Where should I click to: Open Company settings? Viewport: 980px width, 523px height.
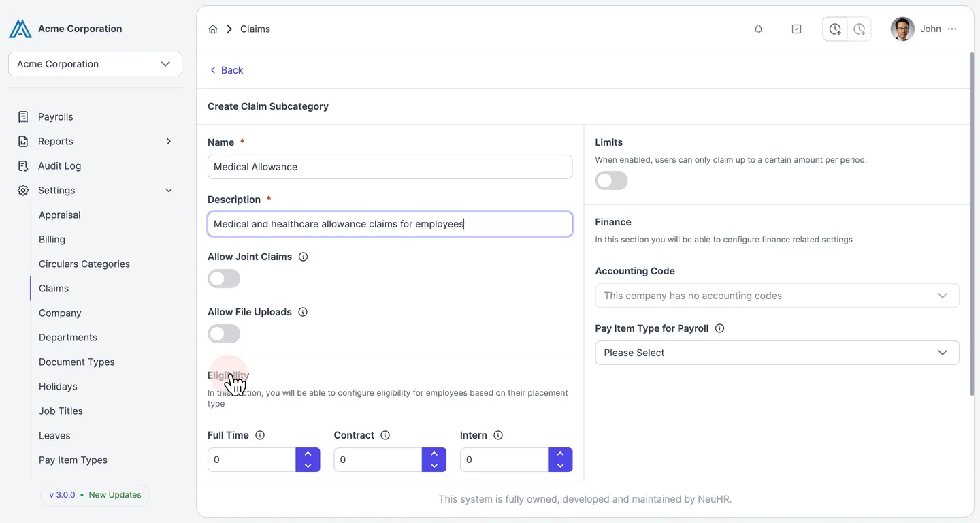(x=60, y=313)
